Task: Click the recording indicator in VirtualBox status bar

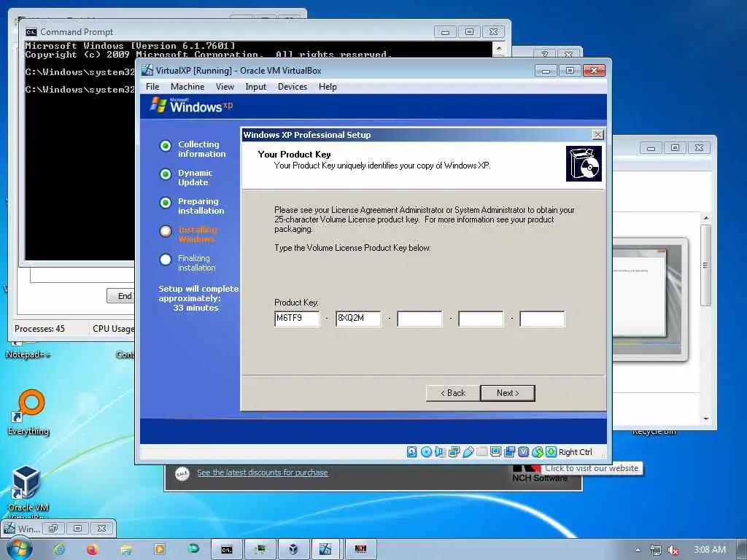Action: [509, 452]
